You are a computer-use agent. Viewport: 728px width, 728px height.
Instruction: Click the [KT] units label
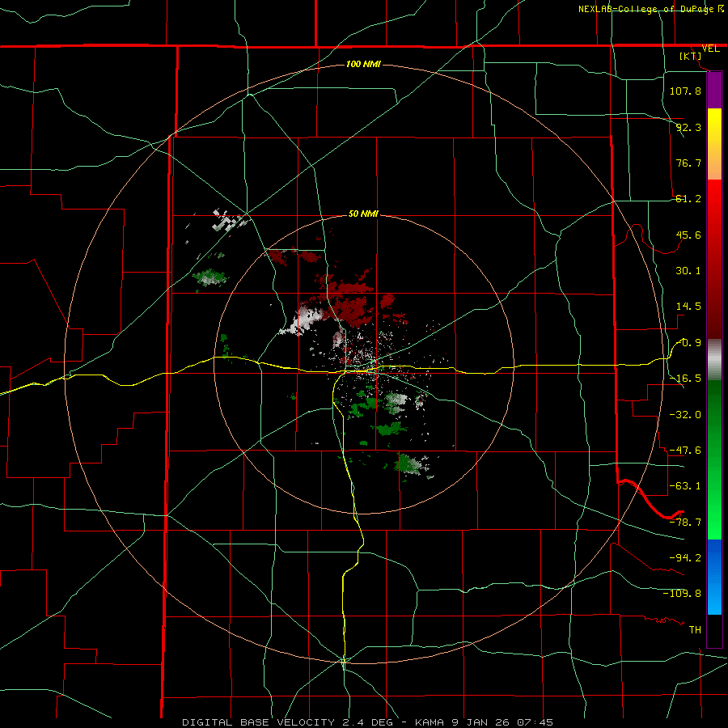(x=690, y=56)
